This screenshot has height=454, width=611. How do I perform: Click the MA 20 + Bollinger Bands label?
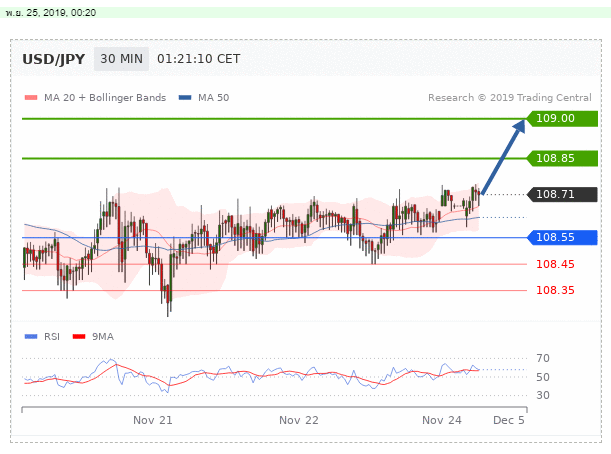tap(105, 97)
